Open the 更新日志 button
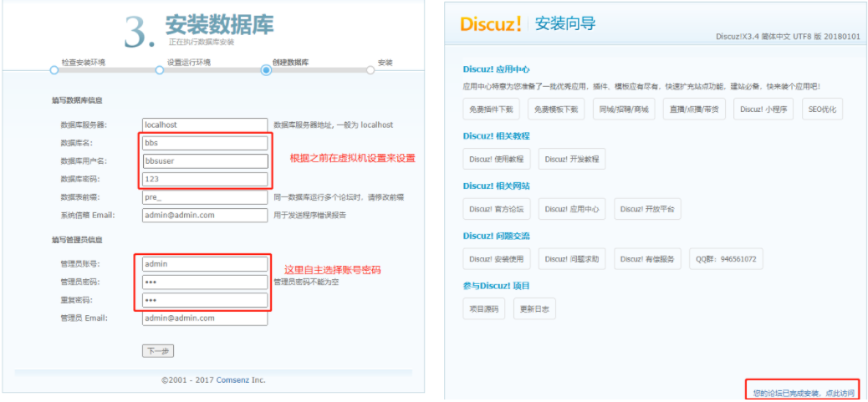Image resolution: width=868 pixels, height=402 pixels. pos(534,308)
